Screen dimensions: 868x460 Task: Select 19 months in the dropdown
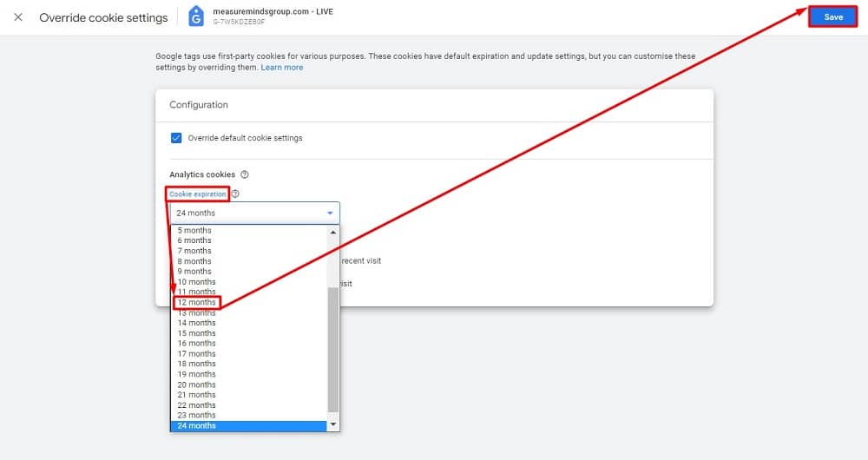pos(248,374)
